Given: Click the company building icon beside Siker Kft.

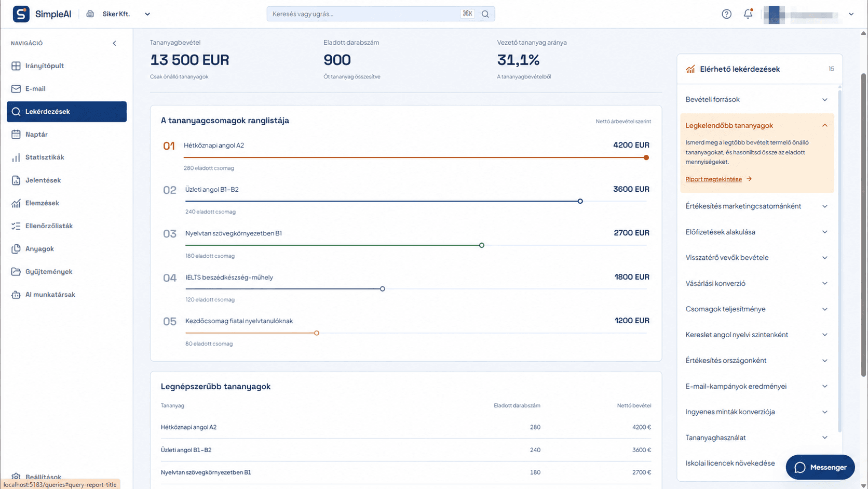Looking at the screenshot, I should 90,14.
